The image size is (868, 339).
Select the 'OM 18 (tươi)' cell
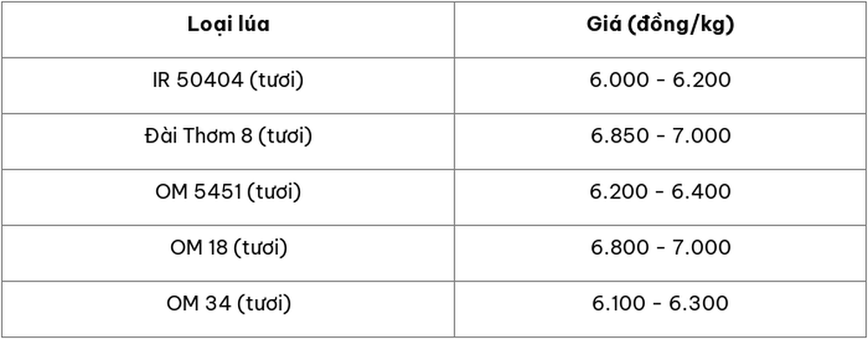coord(228,253)
